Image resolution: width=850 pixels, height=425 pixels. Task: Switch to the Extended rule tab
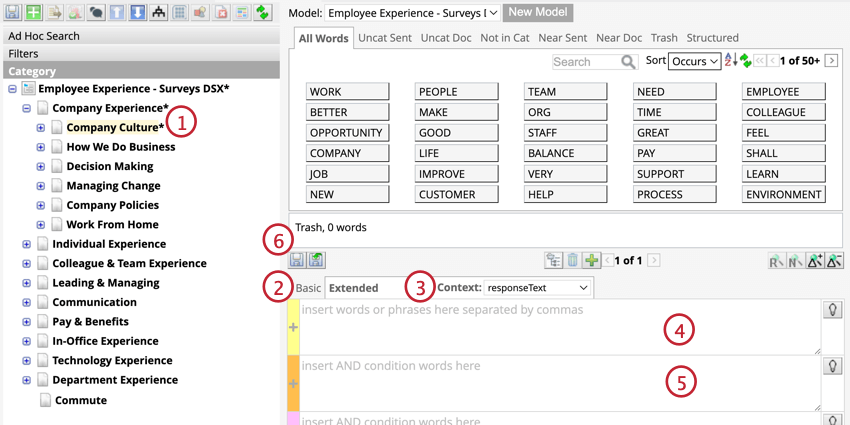tap(354, 288)
